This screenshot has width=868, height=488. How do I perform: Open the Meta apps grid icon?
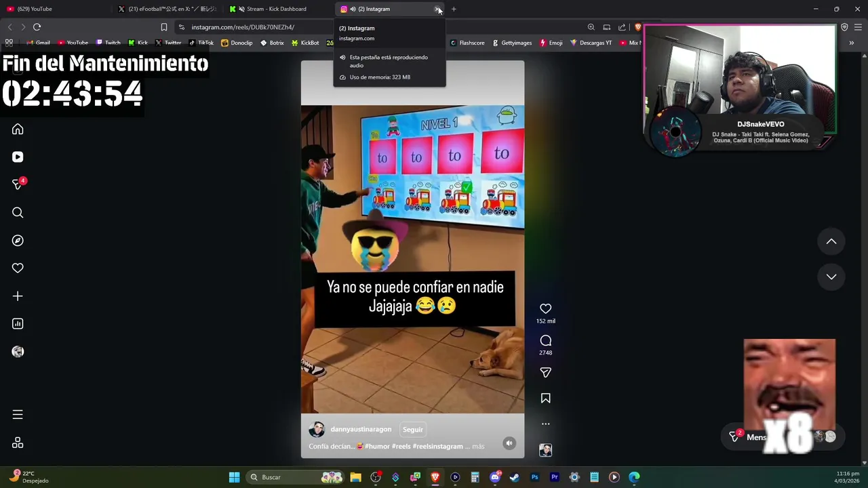pos(18,443)
